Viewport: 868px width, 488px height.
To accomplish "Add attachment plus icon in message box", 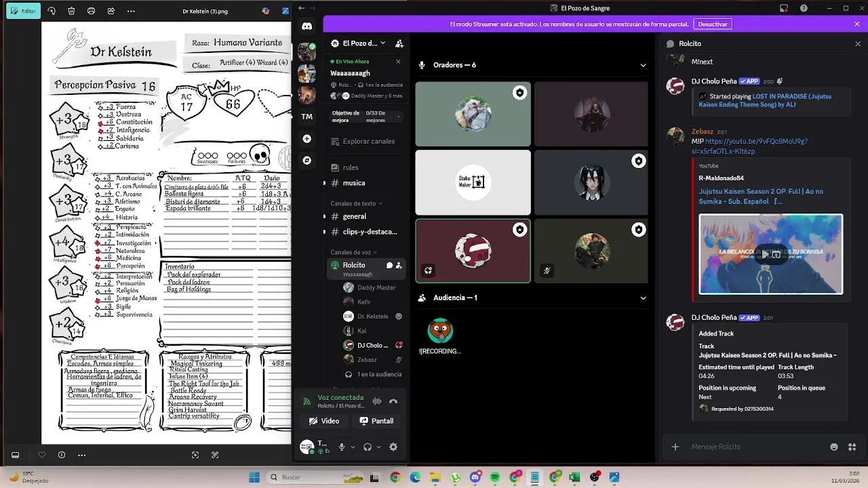I will pos(675,447).
